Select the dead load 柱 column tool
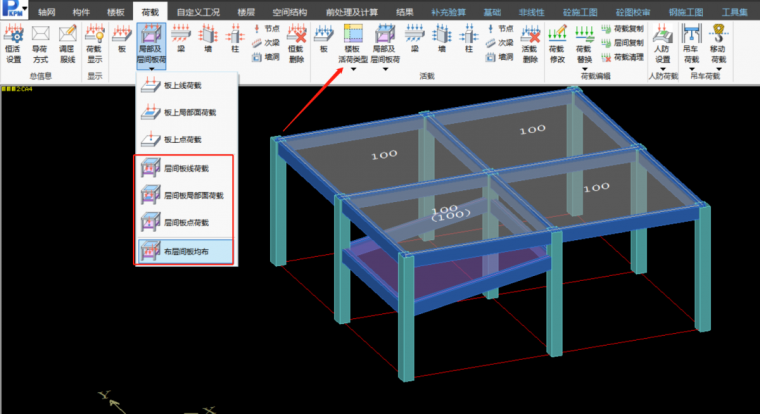The width and height of the screenshot is (760, 414). [x=235, y=40]
